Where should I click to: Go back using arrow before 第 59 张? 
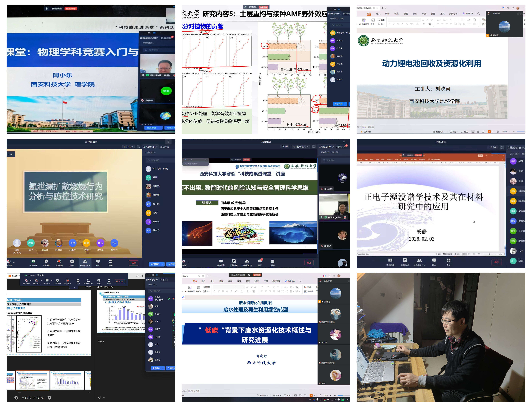16,398
